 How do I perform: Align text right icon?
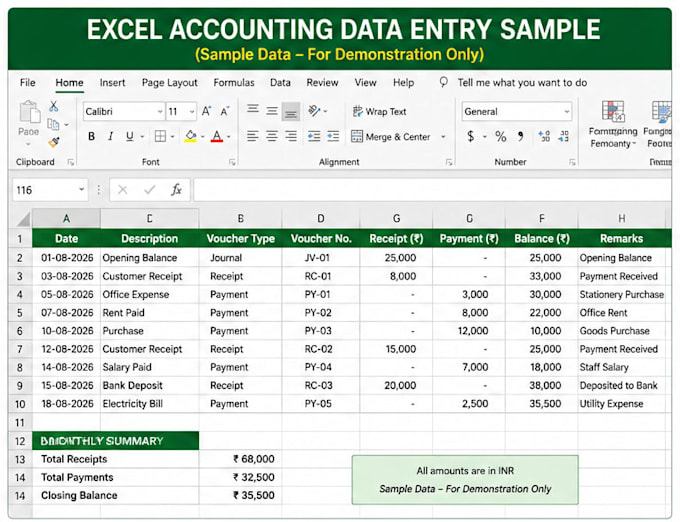click(291, 137)
